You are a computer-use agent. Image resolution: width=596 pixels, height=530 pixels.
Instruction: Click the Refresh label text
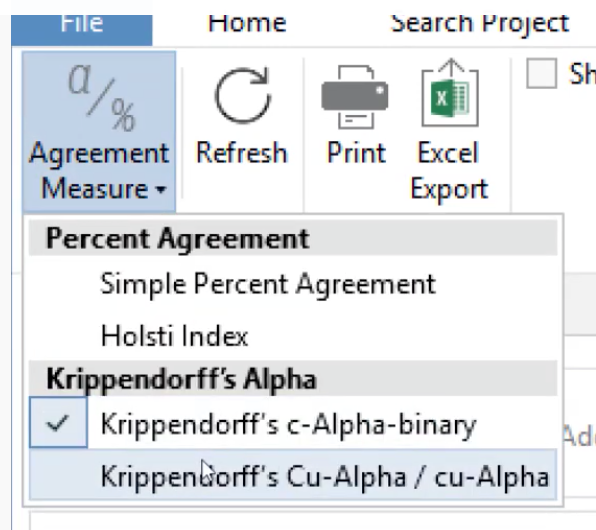click(x=242, y=153)
